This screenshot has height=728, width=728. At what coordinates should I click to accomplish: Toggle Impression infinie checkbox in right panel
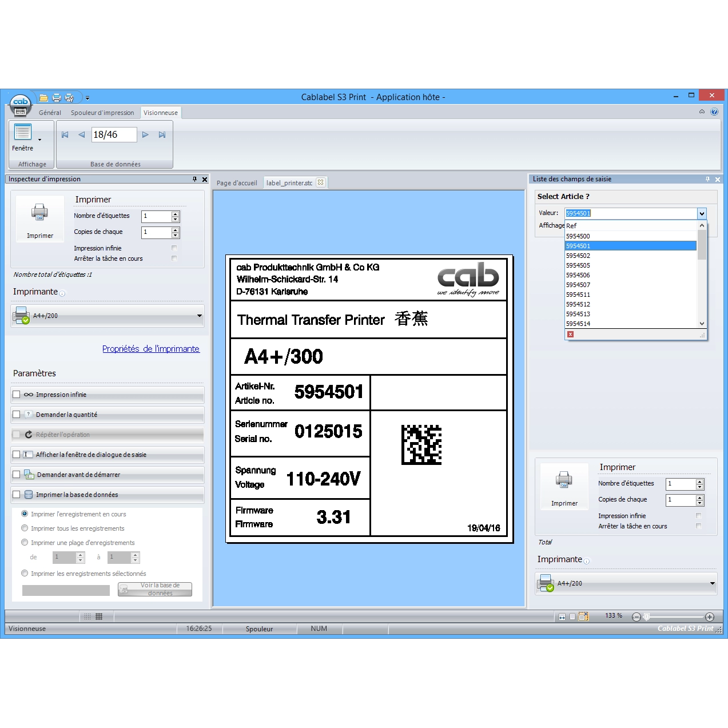[699, 516]
